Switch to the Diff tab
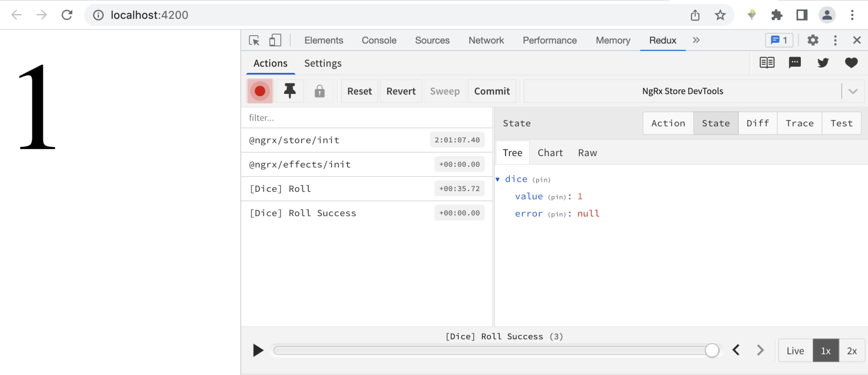The width and height of the screenshot is (868, 375). 757,123
